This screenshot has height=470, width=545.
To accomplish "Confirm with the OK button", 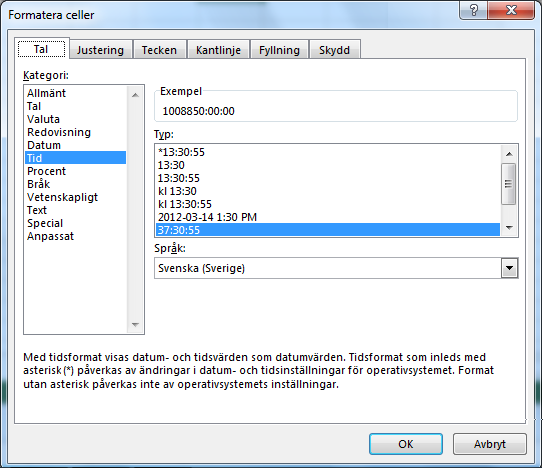I will 406,444.
